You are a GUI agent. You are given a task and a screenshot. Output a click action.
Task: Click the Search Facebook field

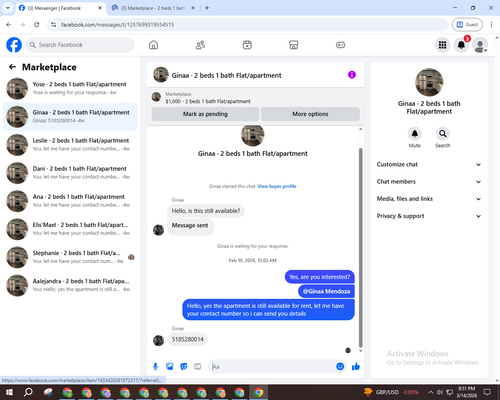[x=80, y=45]
